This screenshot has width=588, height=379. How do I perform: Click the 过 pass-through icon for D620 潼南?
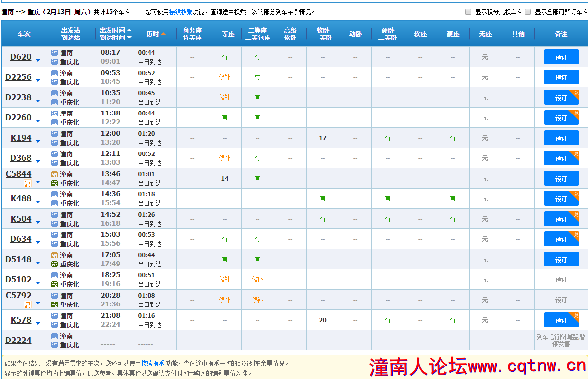pos(54,52)
